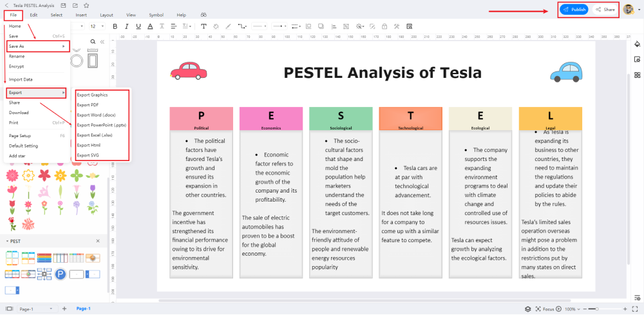Open the line style dropdown

[260, 26]
